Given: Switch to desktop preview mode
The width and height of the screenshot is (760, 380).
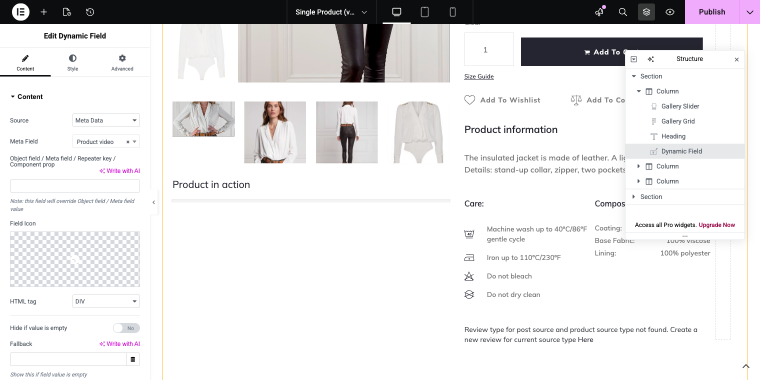Looking at the screenshot, I should [396, 12].
